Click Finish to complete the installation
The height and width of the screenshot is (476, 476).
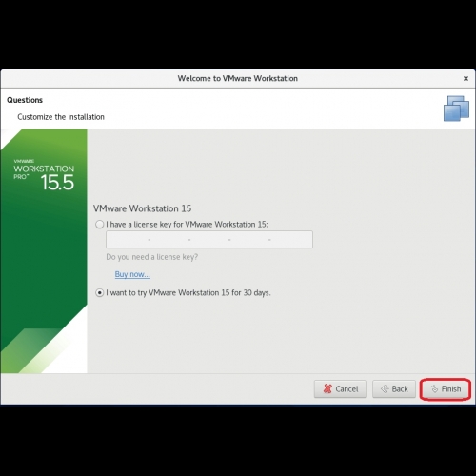(446, 388)
